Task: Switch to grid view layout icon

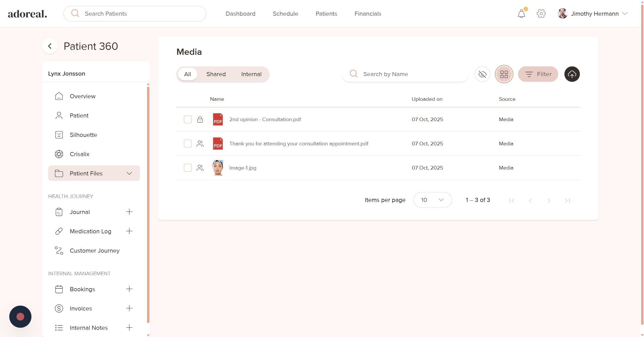Action: pos(504,74)
